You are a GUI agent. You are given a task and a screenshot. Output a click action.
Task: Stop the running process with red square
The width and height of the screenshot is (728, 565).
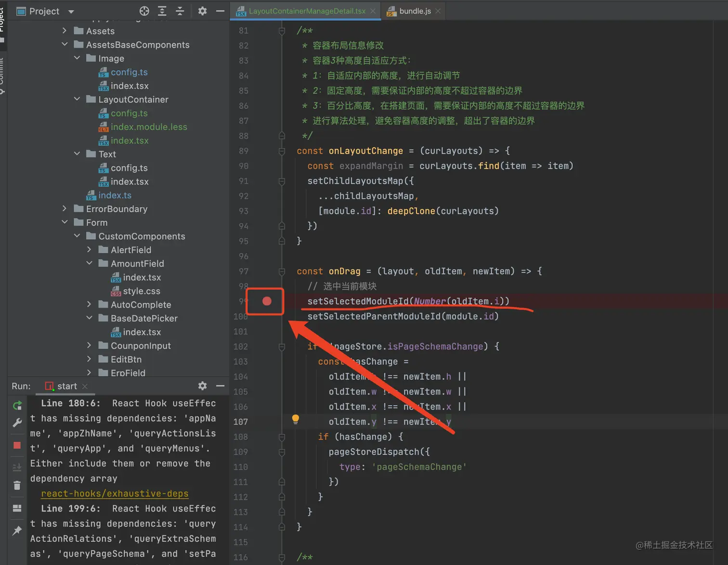click(17, 445)
